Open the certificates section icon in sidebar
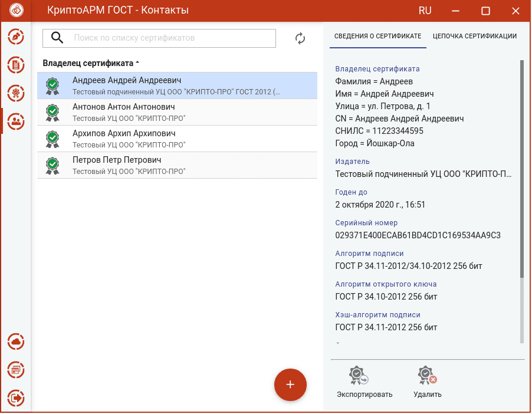The image size is (532, 414). pyautogui.click(x=16, y=93)
